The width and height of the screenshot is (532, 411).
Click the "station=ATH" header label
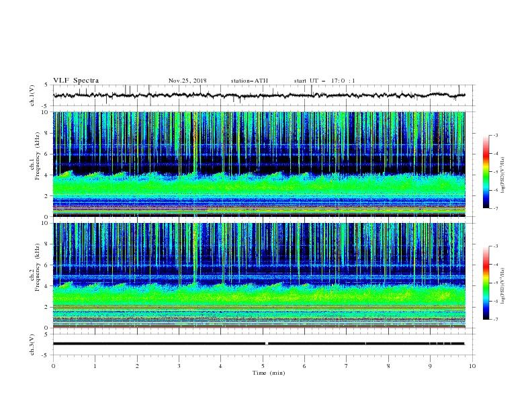pos(249,81)
